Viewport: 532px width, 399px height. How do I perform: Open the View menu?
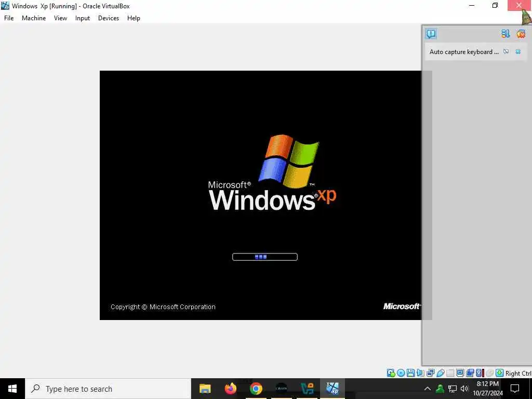[60, 18]
